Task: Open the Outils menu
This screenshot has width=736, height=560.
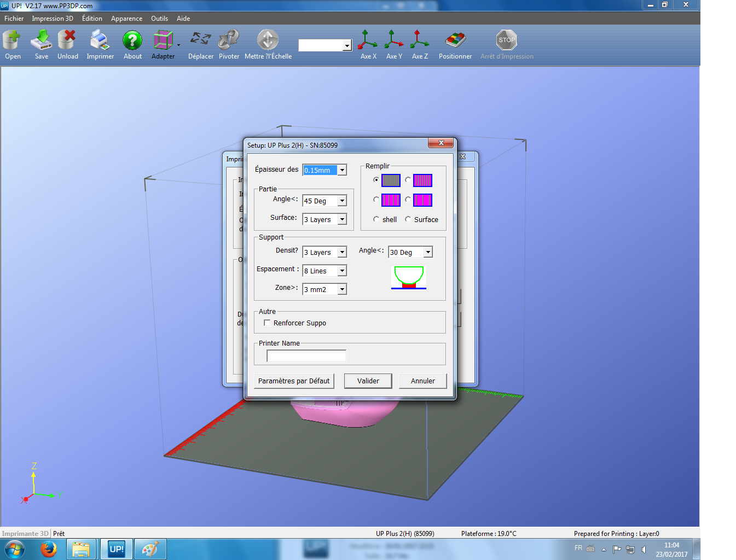Action: click(159, 19)
